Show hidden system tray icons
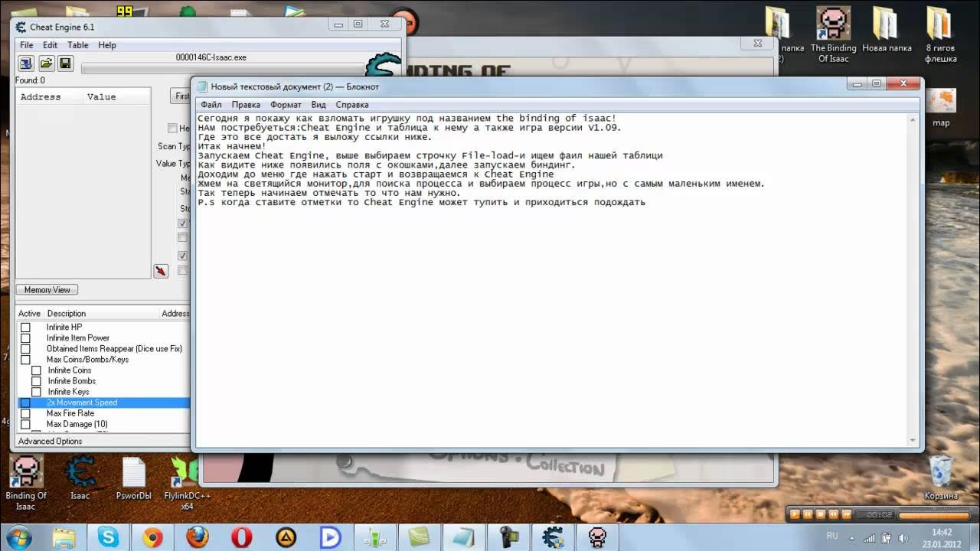 pos(852,538)
